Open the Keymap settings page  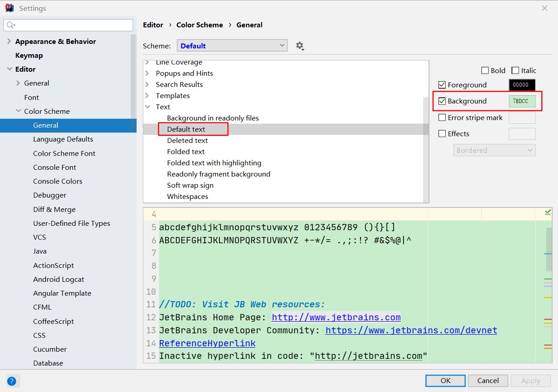click(29, 56)
